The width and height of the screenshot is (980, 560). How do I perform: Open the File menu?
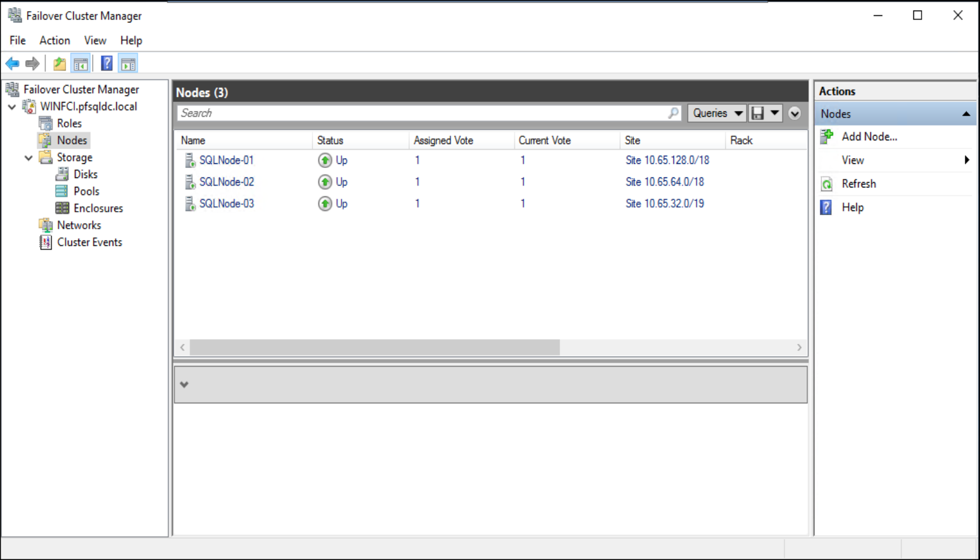coord(18,41)
